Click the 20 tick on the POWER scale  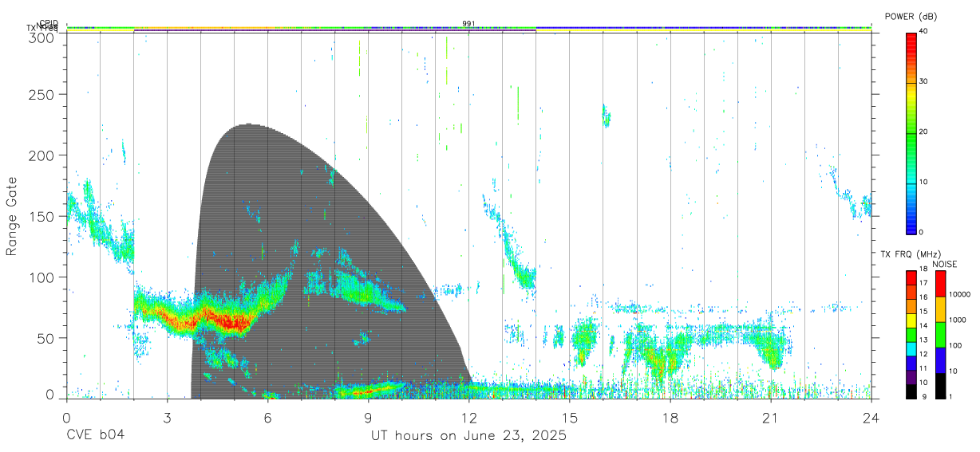pyautogui.click(x=924, y=132)
